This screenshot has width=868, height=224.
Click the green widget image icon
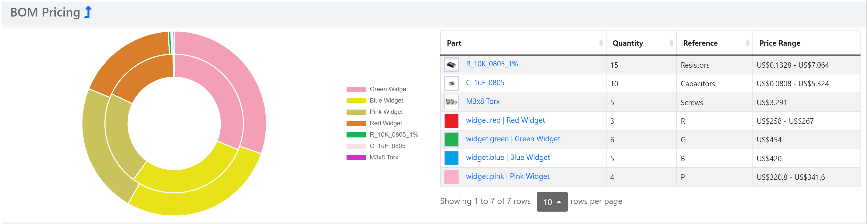tap(451, 139)
